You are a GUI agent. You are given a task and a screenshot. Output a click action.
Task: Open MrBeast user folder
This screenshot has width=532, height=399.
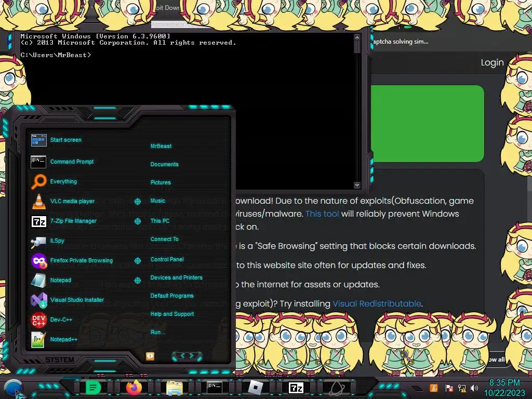pos(161,146)
